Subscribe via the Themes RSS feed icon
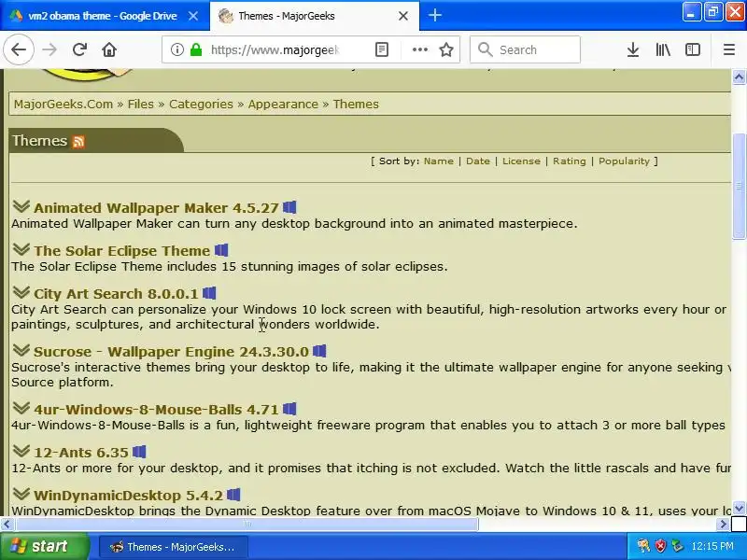747x560 pixels. 78,142
